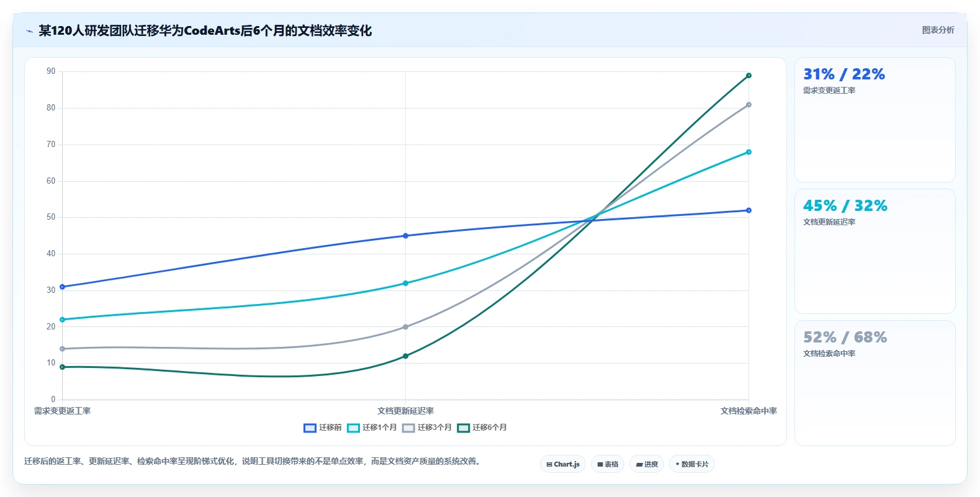Click the icon inside the 进度 chip
The width and height of the screenshot is (980, 497).
point(639,464)
